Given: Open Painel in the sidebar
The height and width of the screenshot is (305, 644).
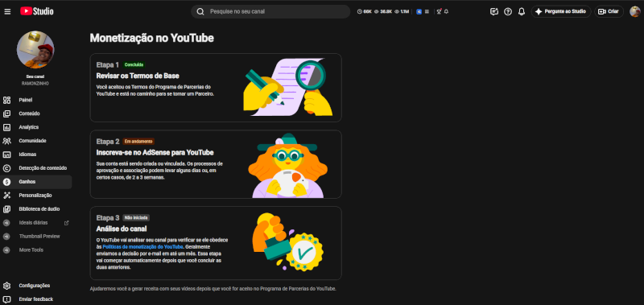Looking at the screenshot, I should 36,100.
